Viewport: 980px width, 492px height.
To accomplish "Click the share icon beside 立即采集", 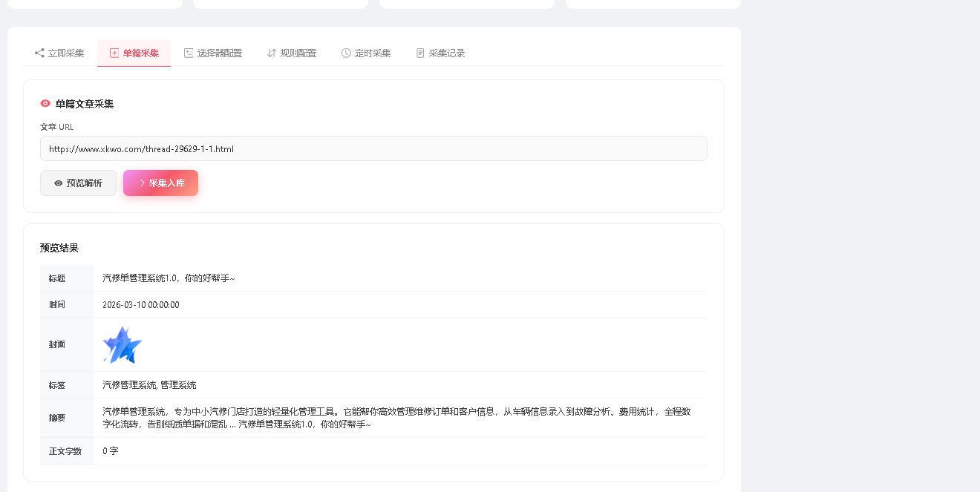I will pyautogui.click(x=38, y=53).
